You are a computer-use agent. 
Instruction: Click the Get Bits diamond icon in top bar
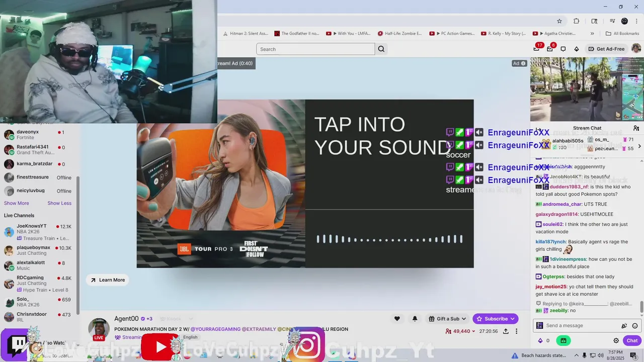point(577,49)
